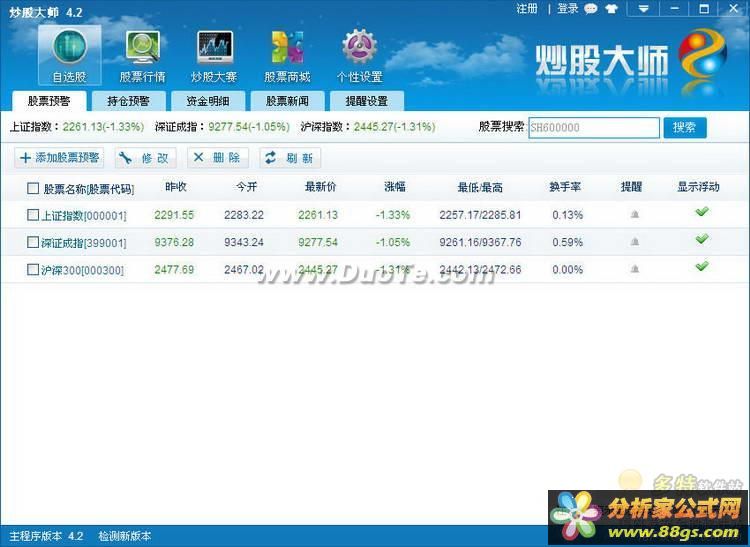Click the 删除 button
The width and height of the screenshot is (750, 547).
click(218, 158)
